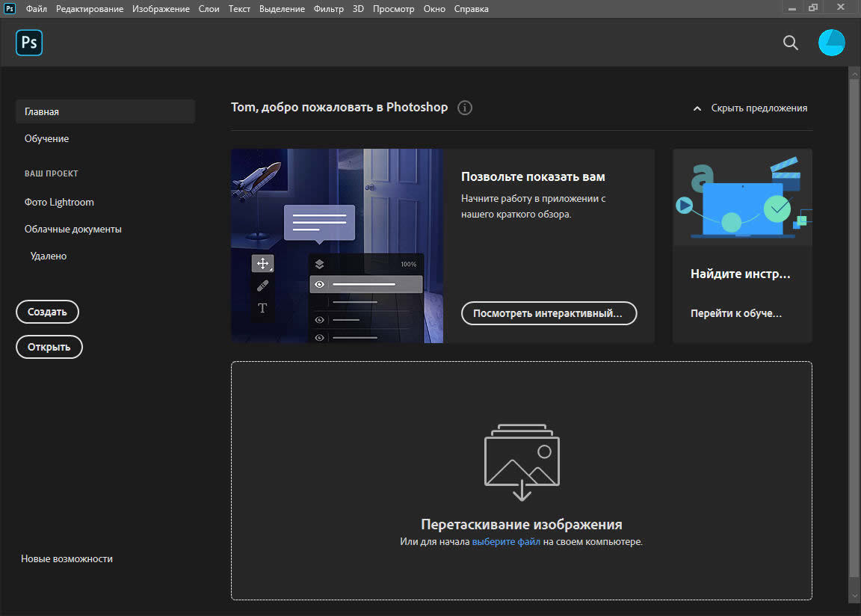861x616 pixels.
Task: Select Обучение in the sidebar
Action: click(x=46, y=139)
